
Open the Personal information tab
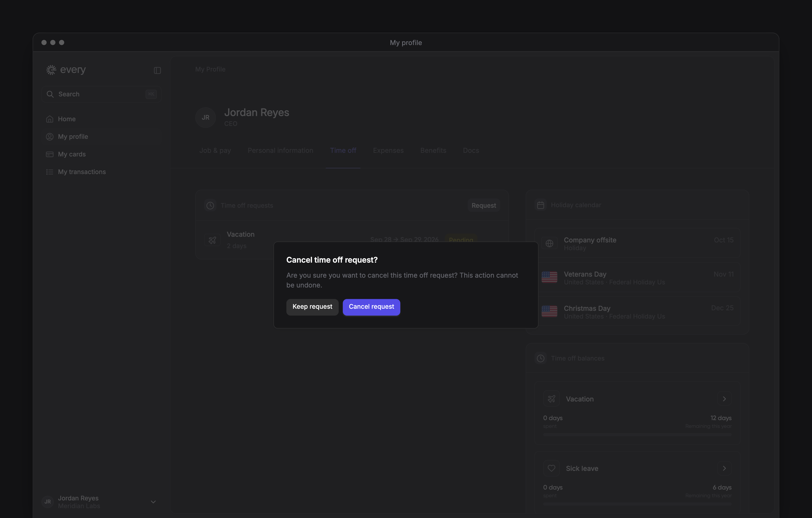point(281,150)
